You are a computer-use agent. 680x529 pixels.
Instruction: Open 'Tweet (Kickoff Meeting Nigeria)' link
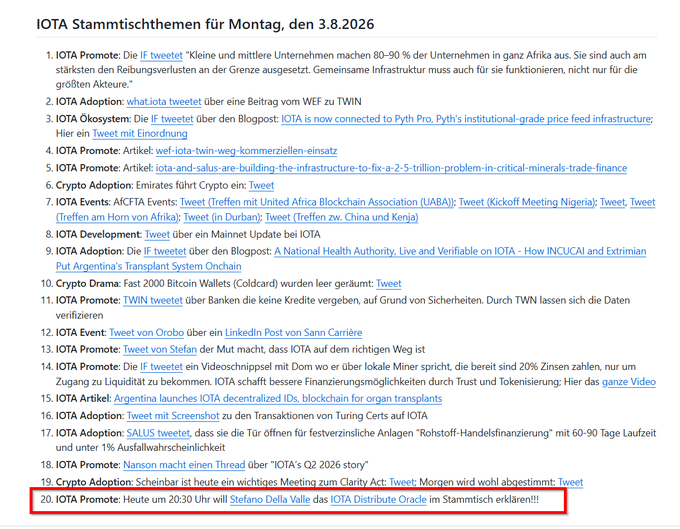(x=527, y=202)
